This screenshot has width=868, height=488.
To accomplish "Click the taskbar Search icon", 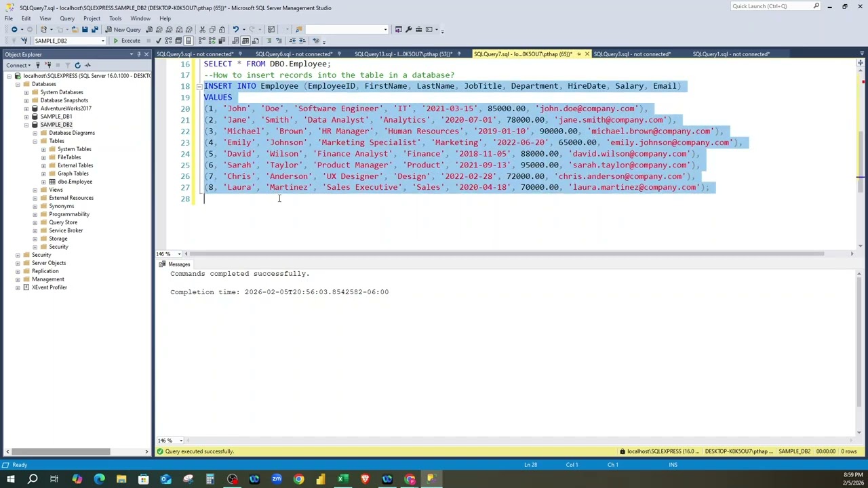I will tap(32, 480).
